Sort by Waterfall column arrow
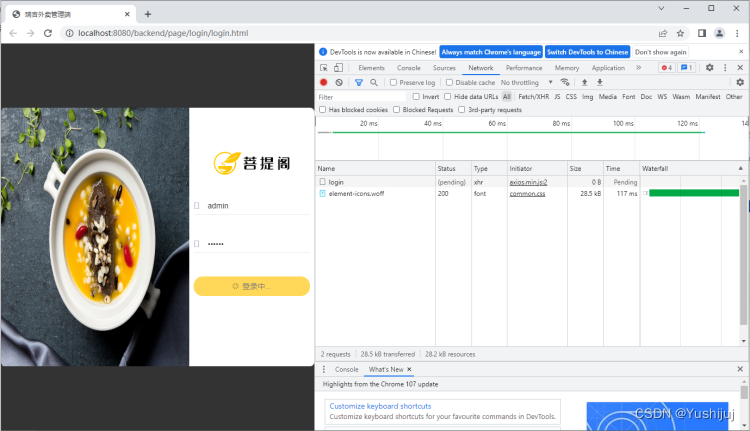This screenshot has width=750, height=431. point(740,168)
